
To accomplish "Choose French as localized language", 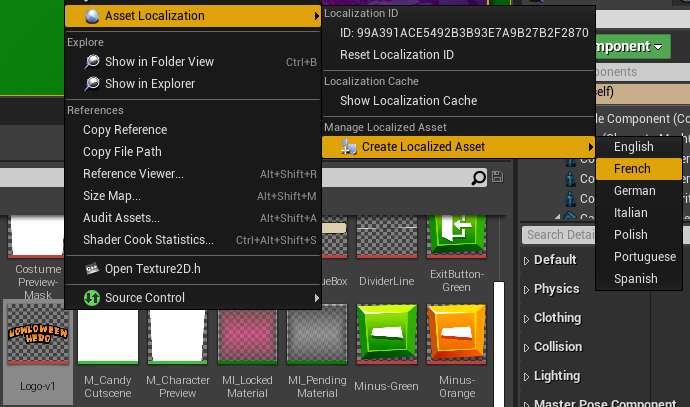I will [639, 169].
